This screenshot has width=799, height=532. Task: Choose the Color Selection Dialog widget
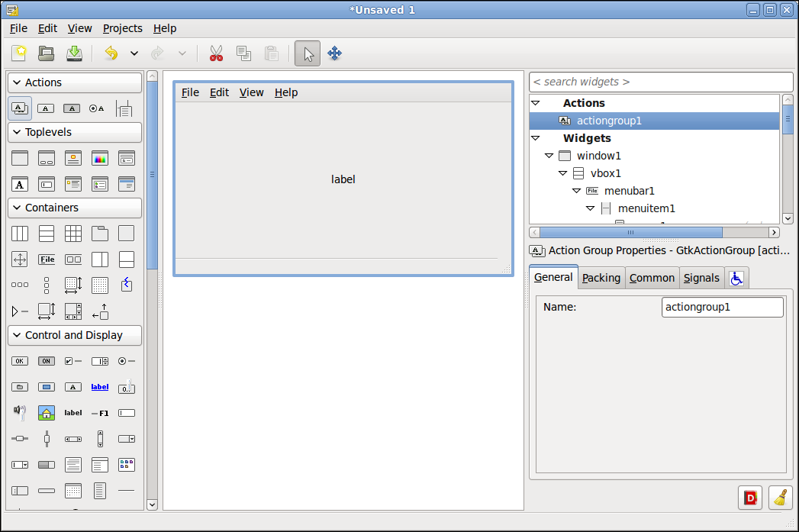pos(100,159)
